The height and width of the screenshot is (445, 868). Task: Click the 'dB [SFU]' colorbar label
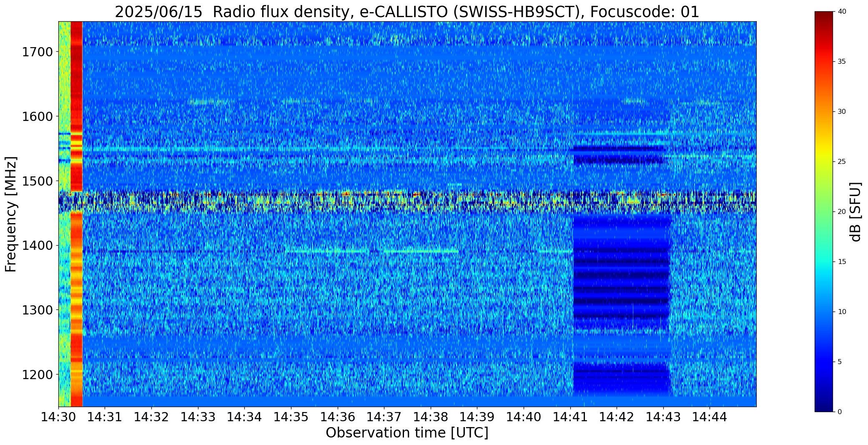coord(855,211)
